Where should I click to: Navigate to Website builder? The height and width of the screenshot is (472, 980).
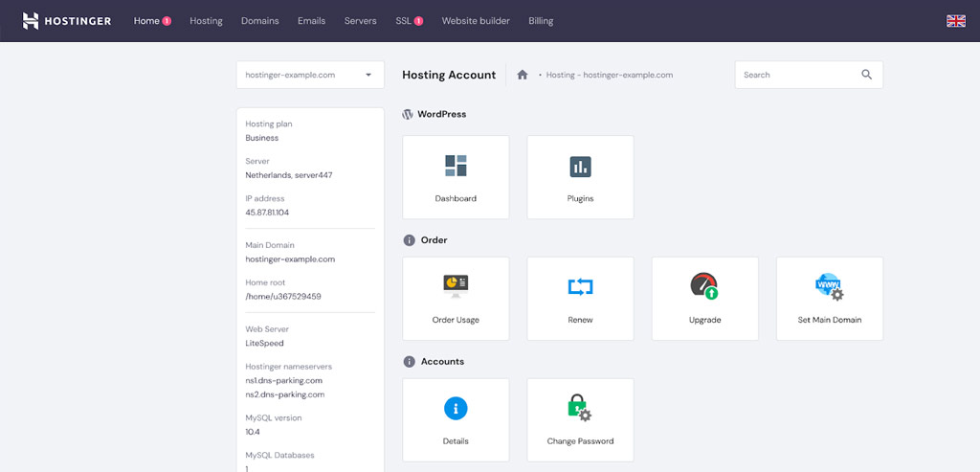coord(476,21)
